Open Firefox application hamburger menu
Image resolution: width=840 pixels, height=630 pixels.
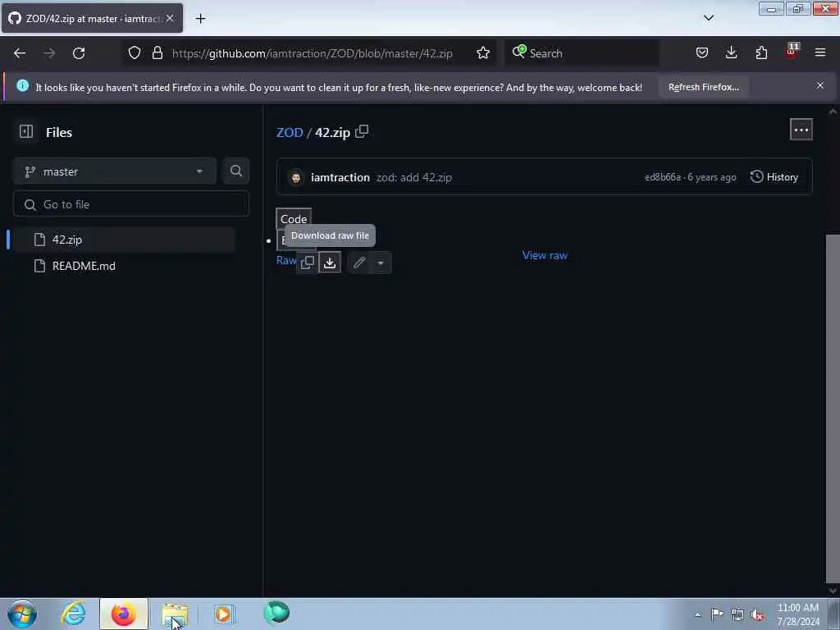point(820,53)
